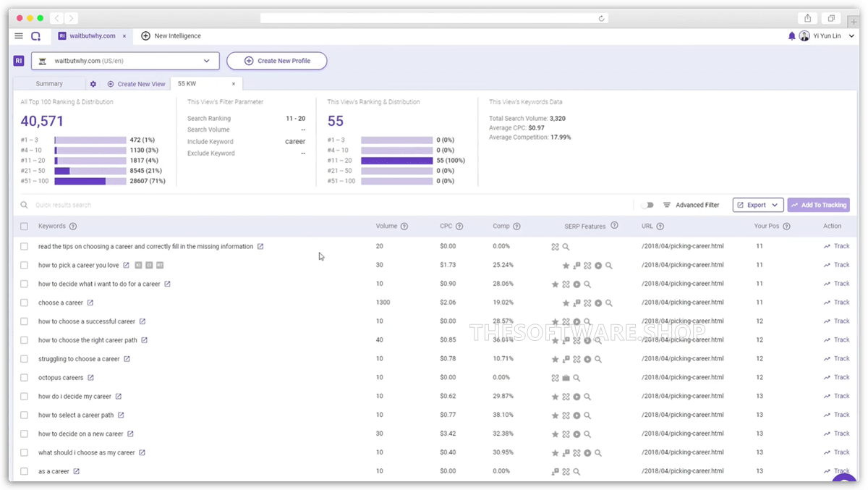Click the browser address bar
The height and width of the screenshot is (490, 868).
pos(434,18)
